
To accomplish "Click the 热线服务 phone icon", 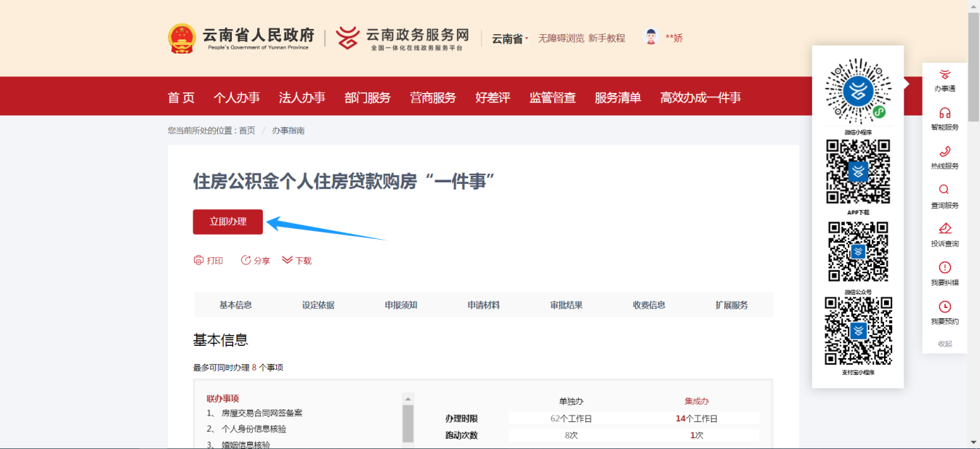I will (944, 151).
